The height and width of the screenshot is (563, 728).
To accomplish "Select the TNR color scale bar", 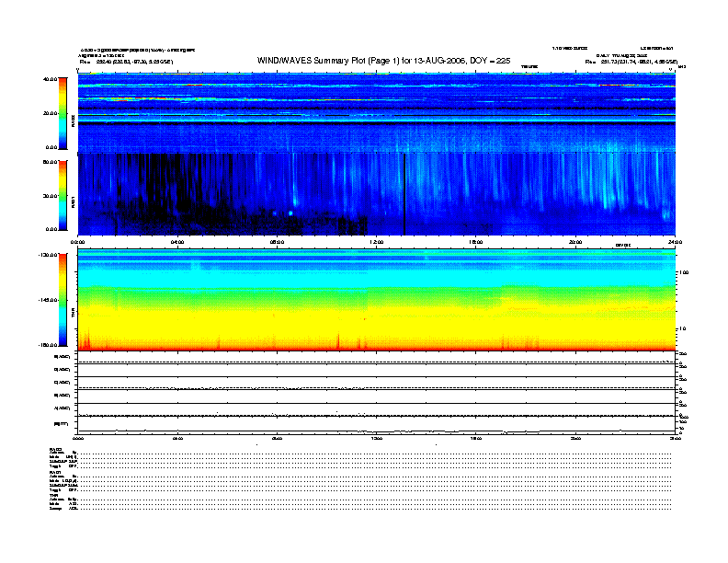I will coord(63,300).
